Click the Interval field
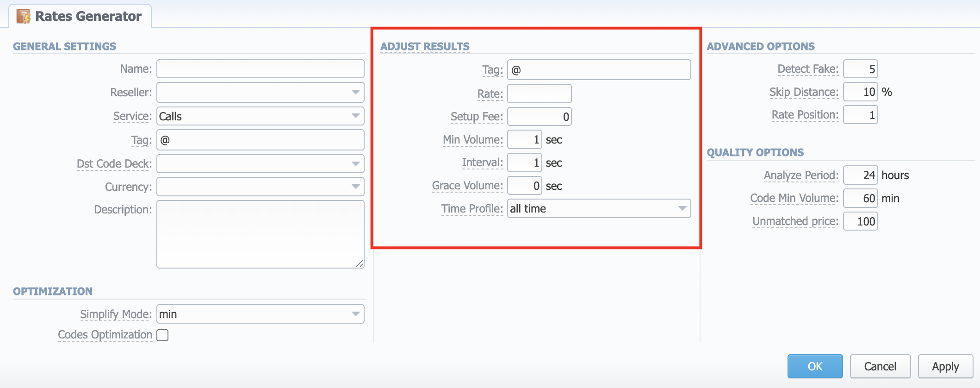 click(x=525, y=163)
